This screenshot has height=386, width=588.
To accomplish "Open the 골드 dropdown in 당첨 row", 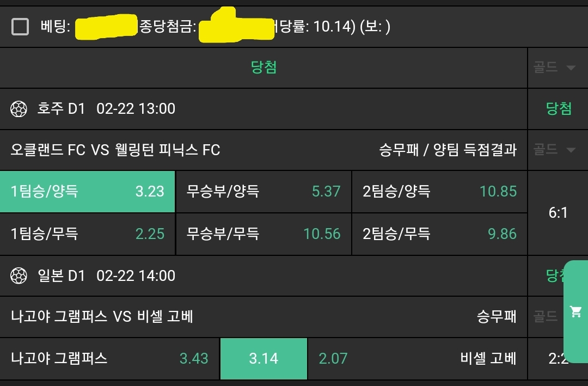I will 554,68.
